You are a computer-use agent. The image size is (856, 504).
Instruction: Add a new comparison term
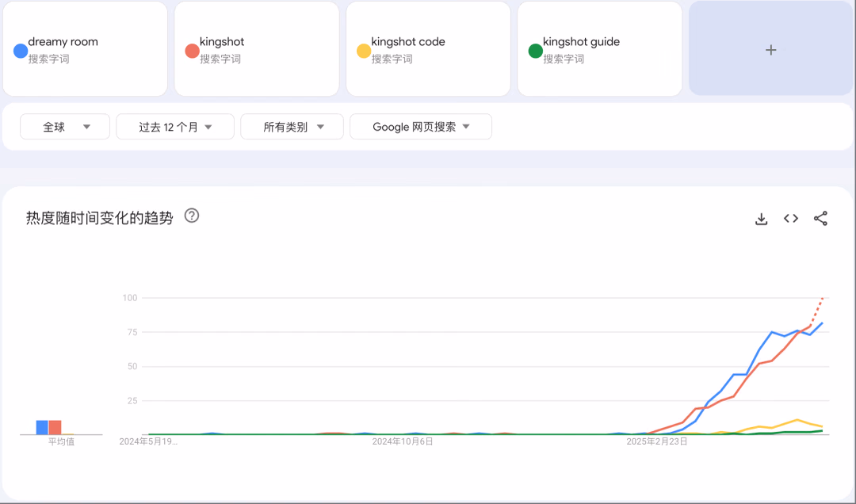click(771, 48)
